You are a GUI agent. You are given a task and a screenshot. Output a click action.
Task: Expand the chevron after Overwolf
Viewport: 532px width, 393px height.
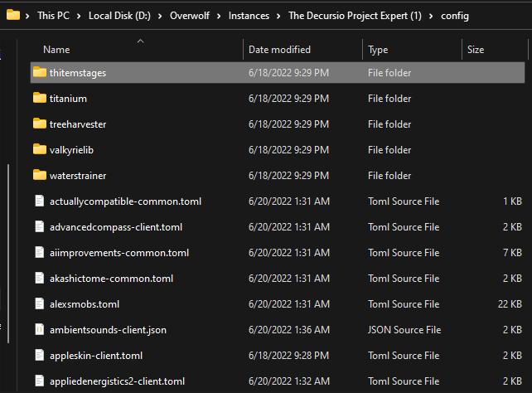(x=219, y=16)
